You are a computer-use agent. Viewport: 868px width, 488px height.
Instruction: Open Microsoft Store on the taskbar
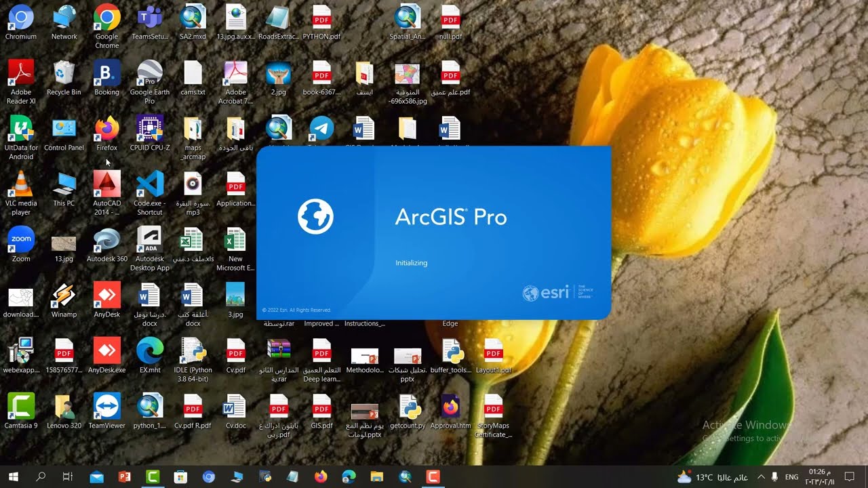point(180,477)
